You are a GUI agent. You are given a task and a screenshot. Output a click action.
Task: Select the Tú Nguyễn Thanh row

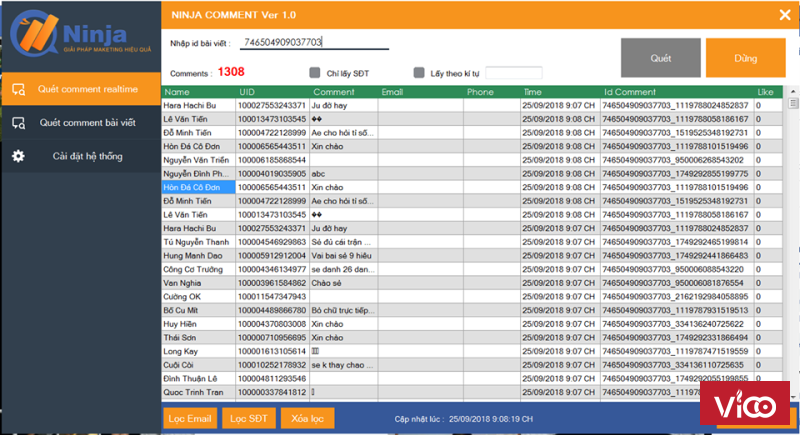(x=472, y=242)
